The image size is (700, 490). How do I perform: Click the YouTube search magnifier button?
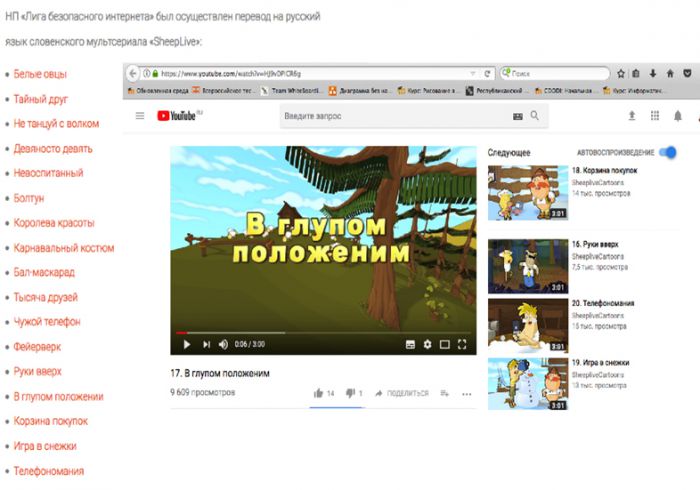pos(534,116)
